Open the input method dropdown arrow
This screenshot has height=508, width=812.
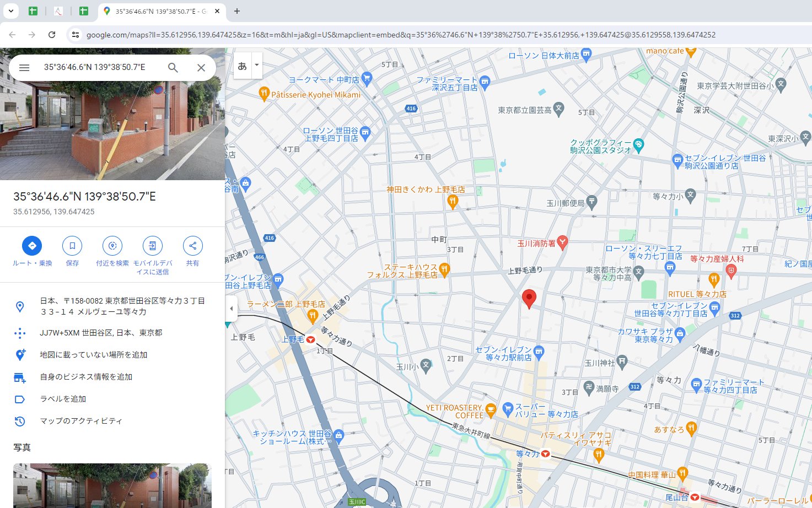(x=256, y=66)
